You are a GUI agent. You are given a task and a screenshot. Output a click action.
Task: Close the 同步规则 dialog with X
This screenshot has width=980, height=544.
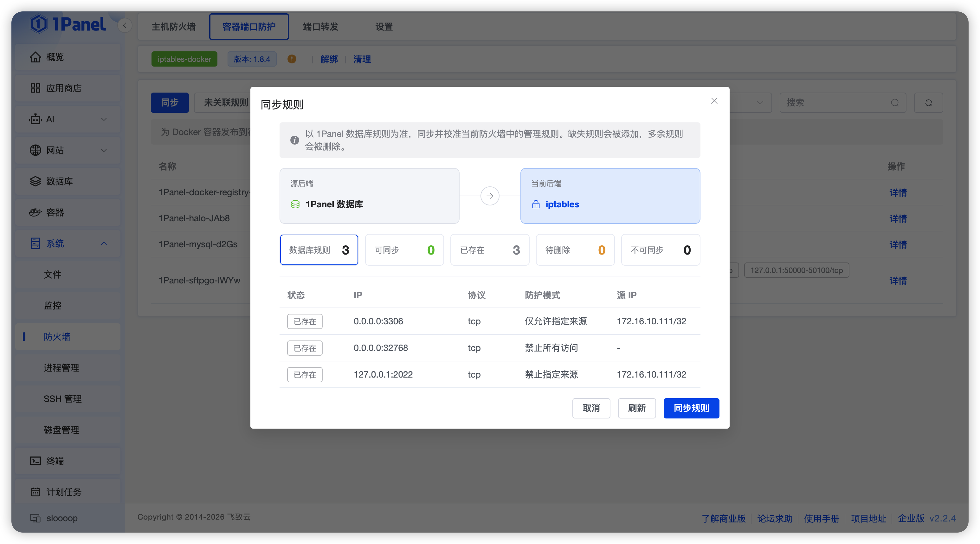(714, 101)
